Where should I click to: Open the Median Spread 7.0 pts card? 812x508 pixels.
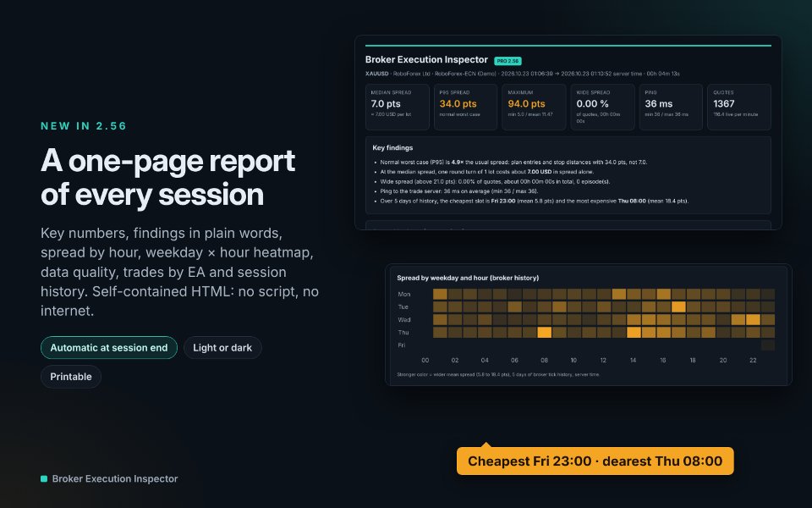point(398,107)
